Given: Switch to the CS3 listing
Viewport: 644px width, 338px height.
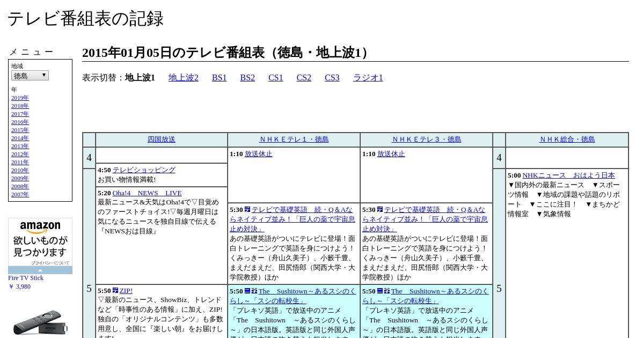Looking at the screenshot, I should 332,78.
